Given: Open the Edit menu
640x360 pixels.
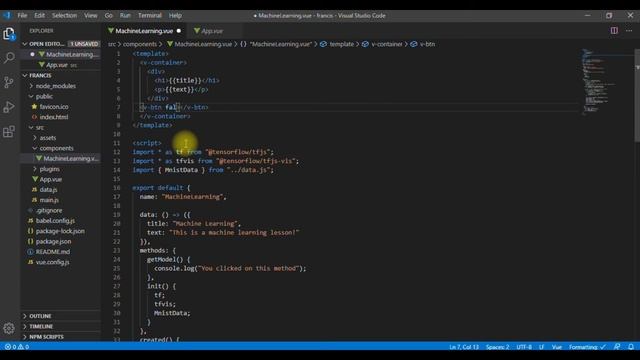Looking at the screenshot, I should 40,16.
